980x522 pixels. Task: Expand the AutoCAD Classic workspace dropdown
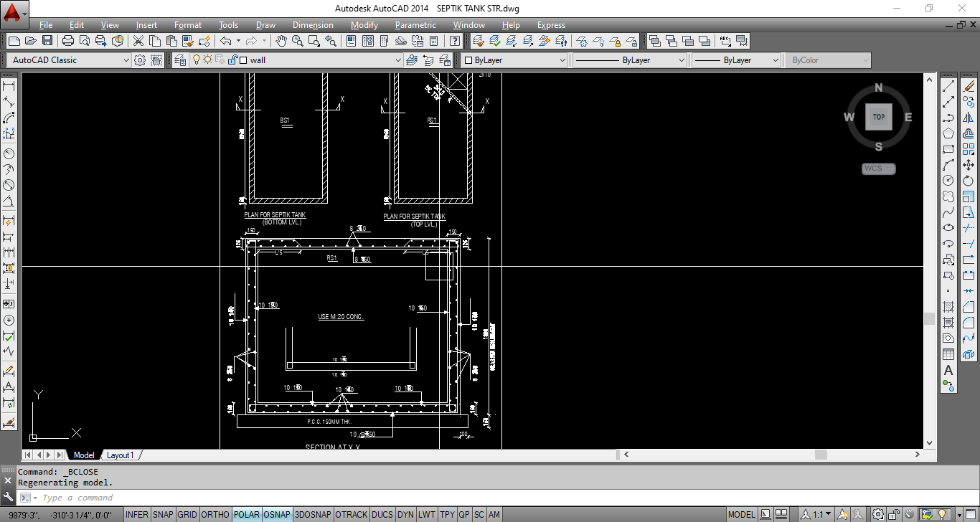point(126,60)
